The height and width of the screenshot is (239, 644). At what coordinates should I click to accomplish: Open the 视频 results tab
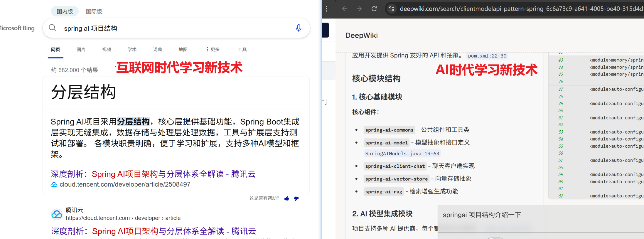click(107, 50)
